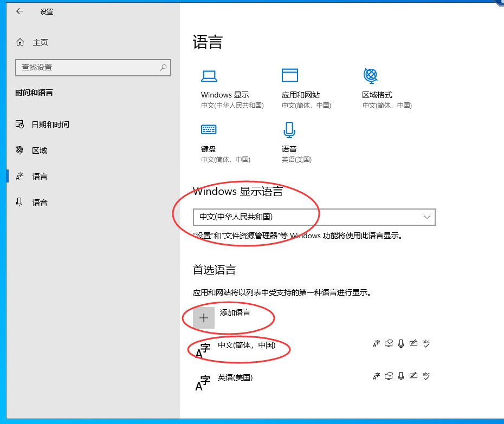This screenshot has width=504, height=424.
Task: Click the chevron of display language combo box
Action: point(427,217)
